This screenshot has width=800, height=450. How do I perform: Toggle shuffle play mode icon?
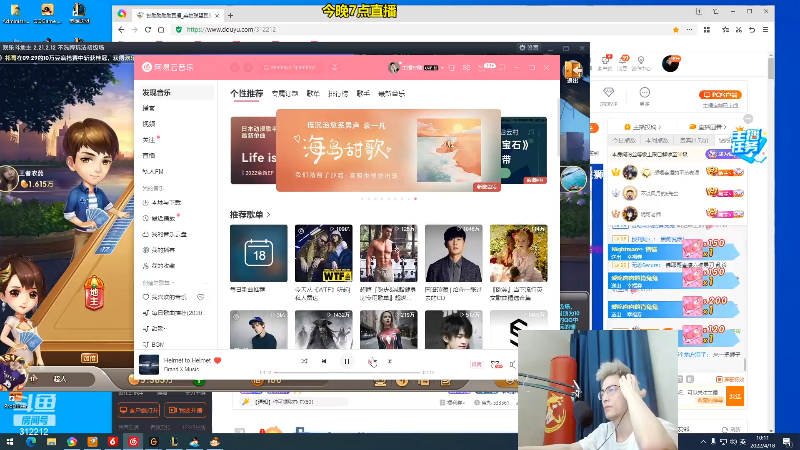(x=304, y=361)
